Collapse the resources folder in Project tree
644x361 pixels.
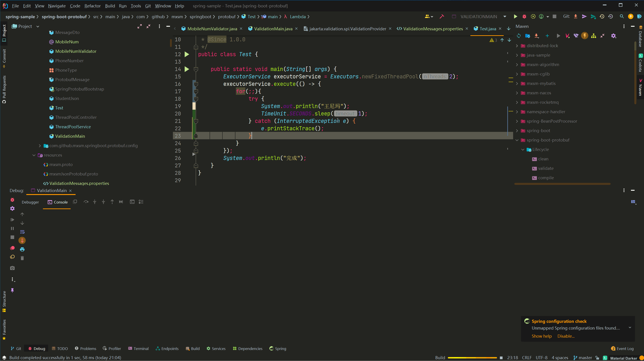coord(34,155)
